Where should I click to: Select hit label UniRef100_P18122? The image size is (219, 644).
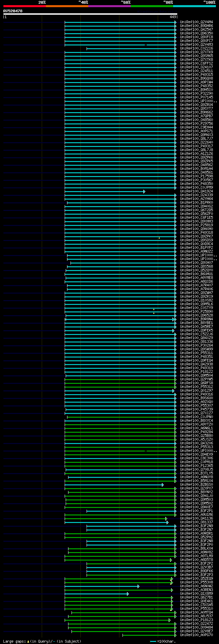[196, 372]
